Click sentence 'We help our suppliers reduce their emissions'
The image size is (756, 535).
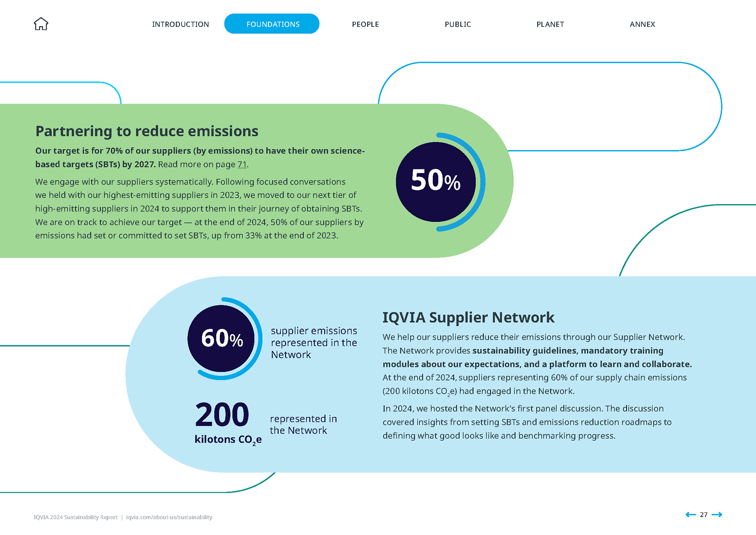[534, 337]
